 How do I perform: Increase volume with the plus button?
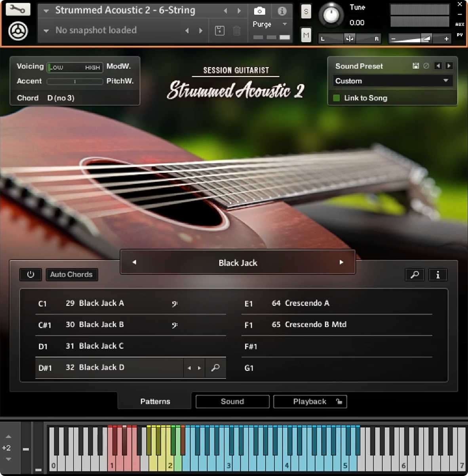pos(446,39)
